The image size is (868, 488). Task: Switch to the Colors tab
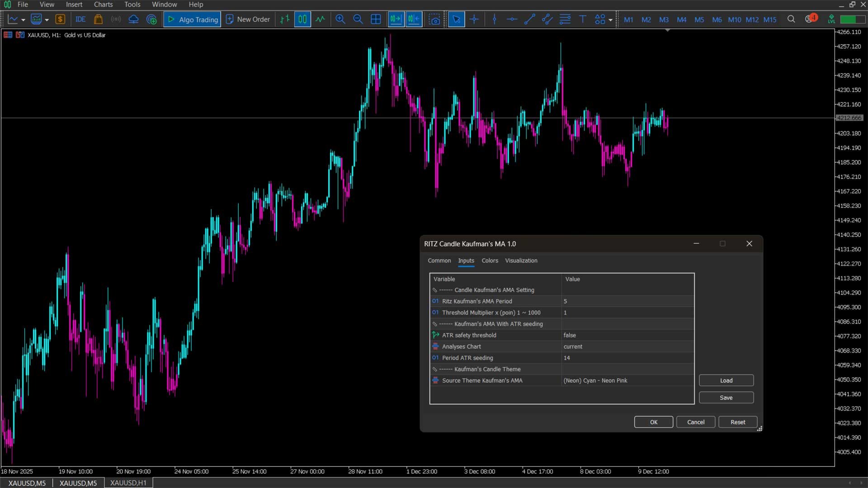point(490,261)
